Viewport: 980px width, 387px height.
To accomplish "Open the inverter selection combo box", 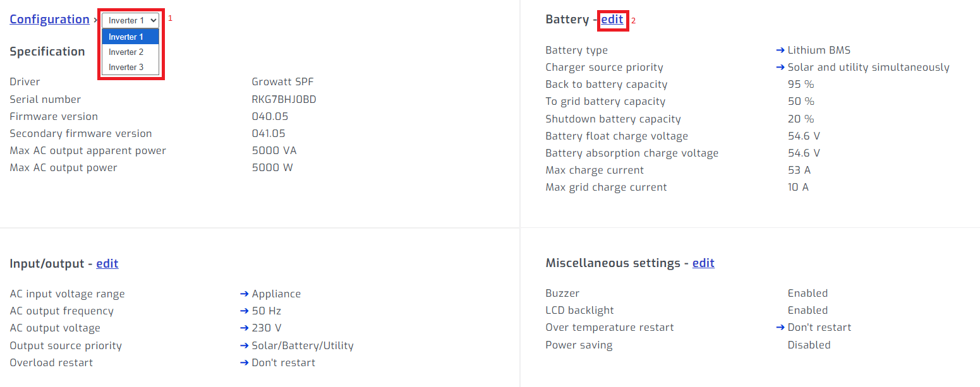I will [x=130, y=20].
